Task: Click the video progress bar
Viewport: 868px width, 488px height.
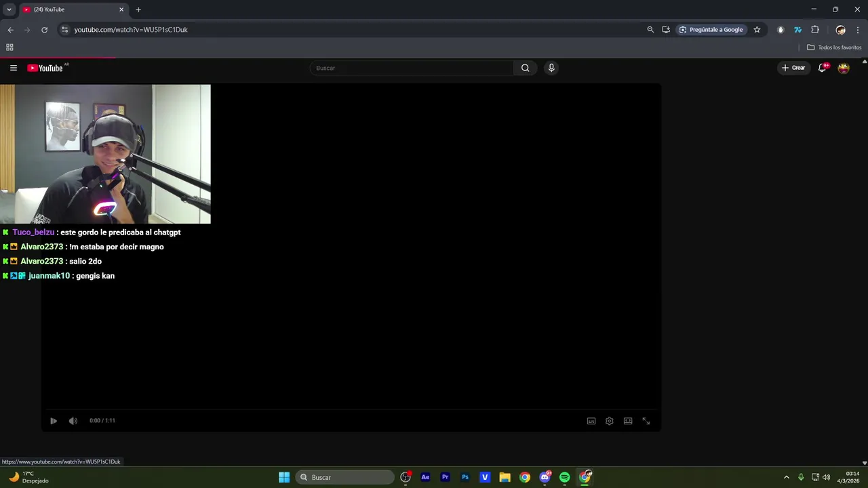Action: coord(351,409)
